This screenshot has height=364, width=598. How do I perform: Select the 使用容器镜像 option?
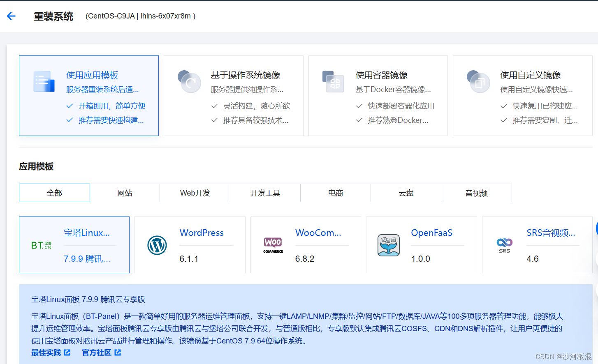coord(378,96)
